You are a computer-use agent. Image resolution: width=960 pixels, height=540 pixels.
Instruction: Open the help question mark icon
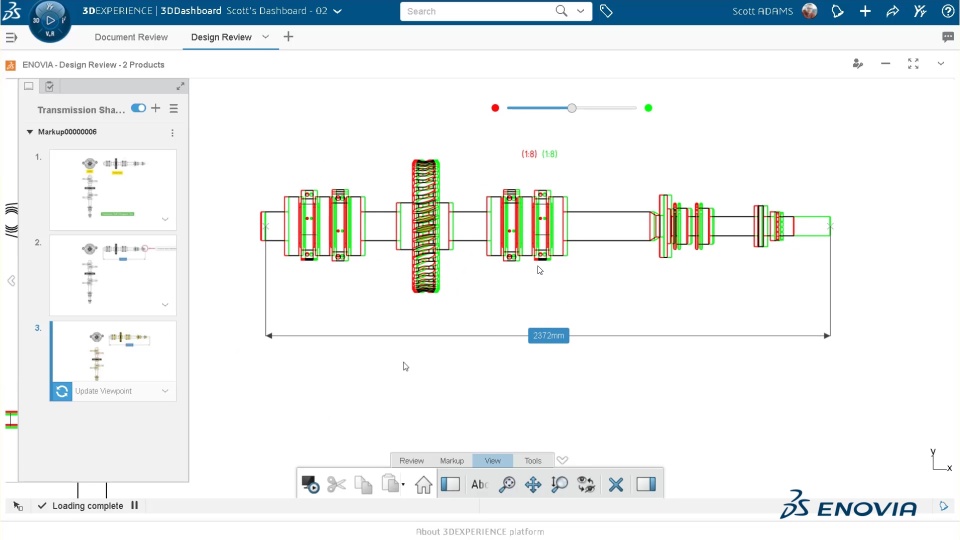(948, 11)
